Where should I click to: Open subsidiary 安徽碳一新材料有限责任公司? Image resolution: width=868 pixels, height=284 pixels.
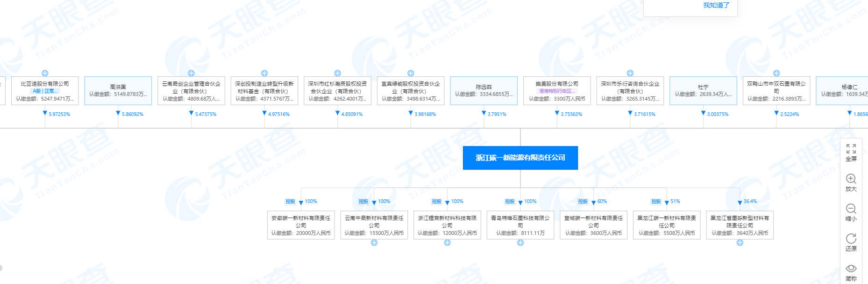[301, 225]
